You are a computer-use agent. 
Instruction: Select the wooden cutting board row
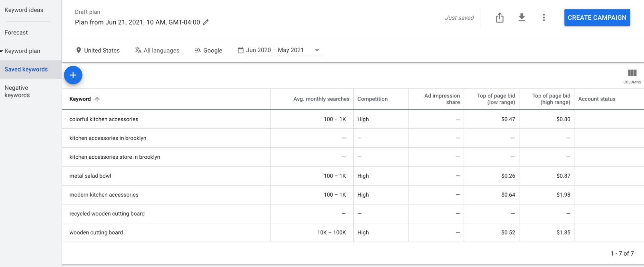96,232
